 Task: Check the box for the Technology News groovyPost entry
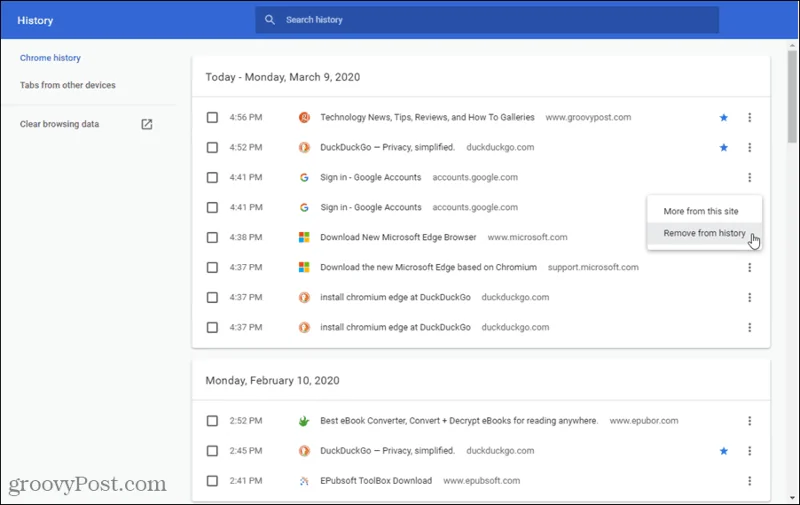click(212, 117)
